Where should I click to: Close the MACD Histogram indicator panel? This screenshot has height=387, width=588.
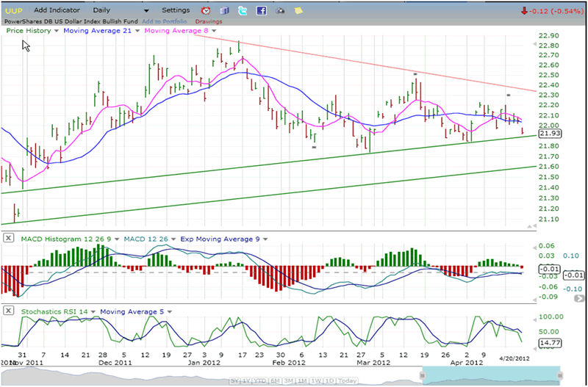point(7,238)
